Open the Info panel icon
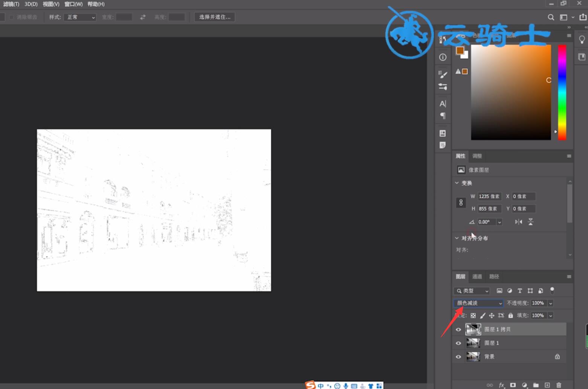This screenshot has width=588, height=389. point(443,57)
